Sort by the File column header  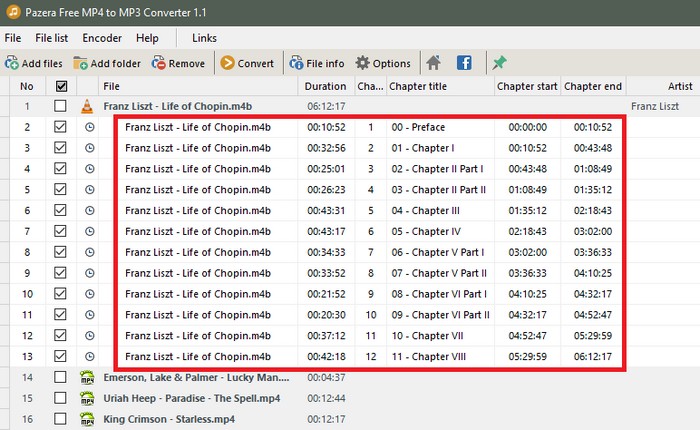pyautogui.click(x=198, y=86)
